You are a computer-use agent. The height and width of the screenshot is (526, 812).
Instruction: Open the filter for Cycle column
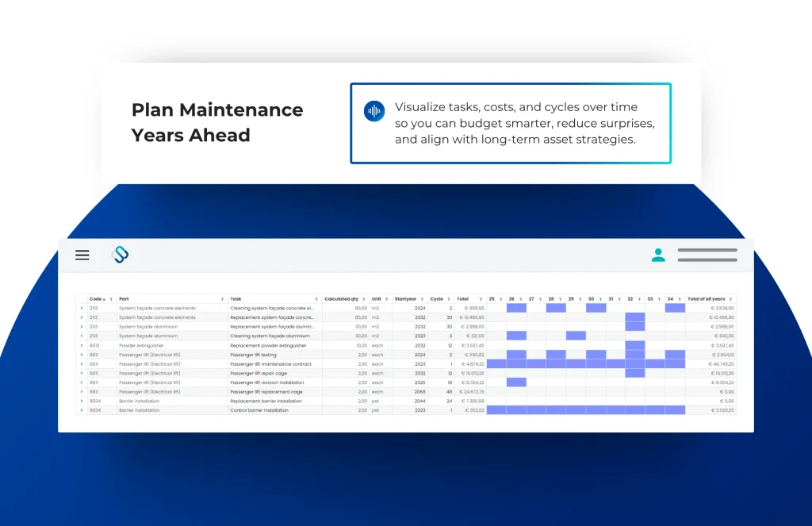tap(449, 299)
